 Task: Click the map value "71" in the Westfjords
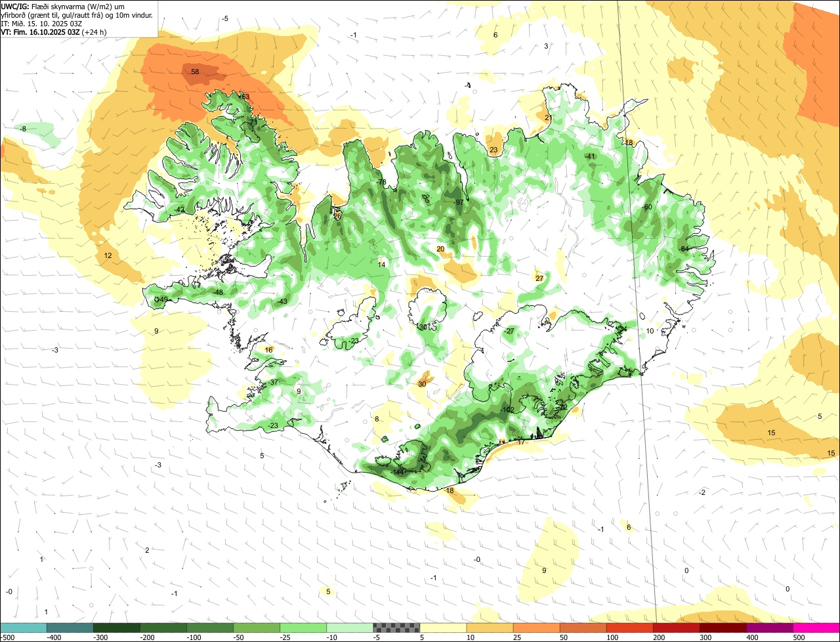[x=253, y=122]
